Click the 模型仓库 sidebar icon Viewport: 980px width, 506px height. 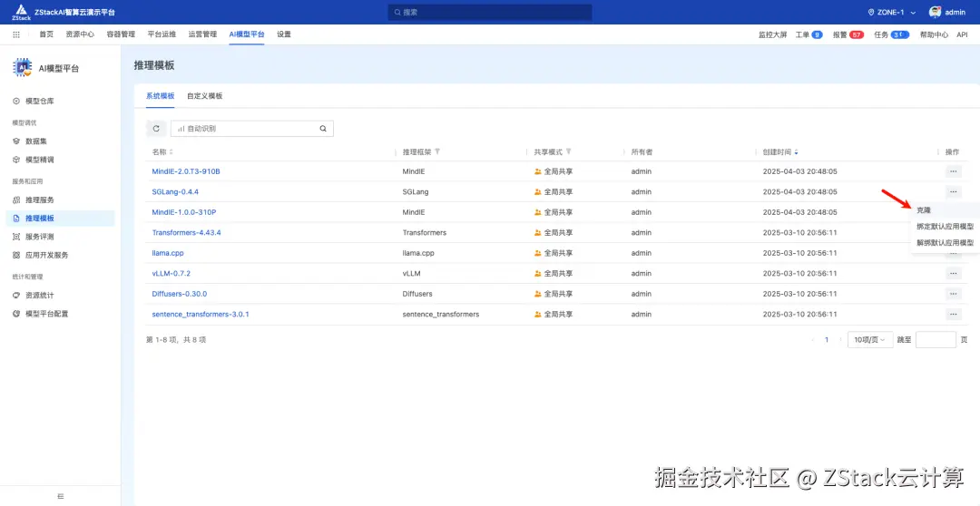click(16, 102)
